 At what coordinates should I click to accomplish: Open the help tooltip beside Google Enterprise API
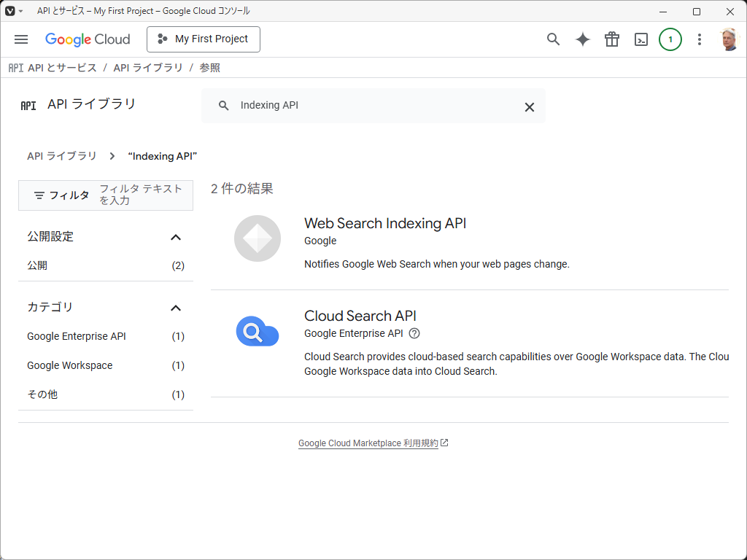(x=414, y=333)
